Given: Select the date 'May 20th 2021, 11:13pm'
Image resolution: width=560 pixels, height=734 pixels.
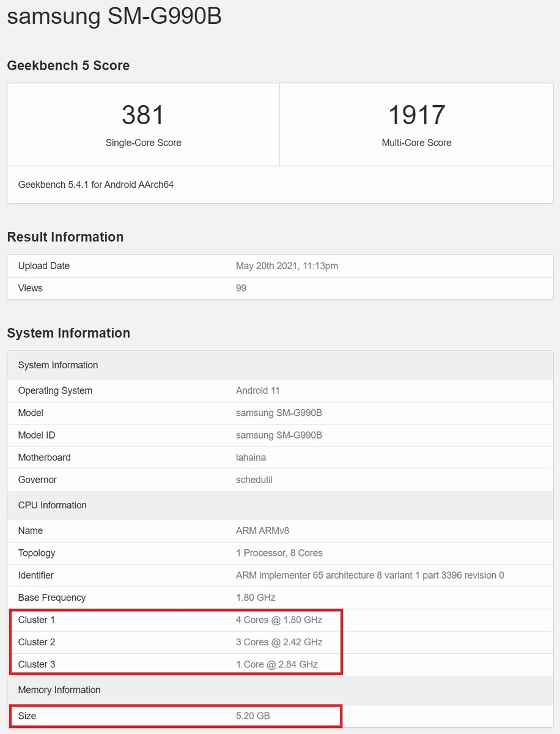Looking at the screenshot, I should click(x=287, y=266).
